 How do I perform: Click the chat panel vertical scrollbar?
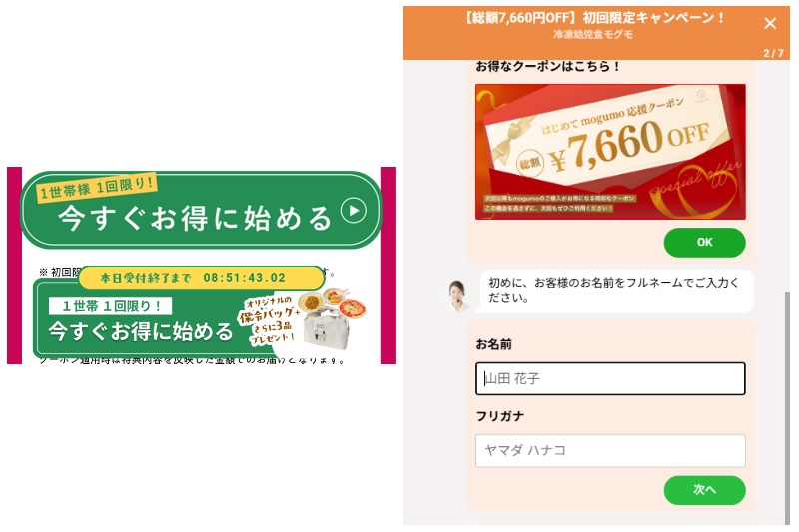[787, 407]
